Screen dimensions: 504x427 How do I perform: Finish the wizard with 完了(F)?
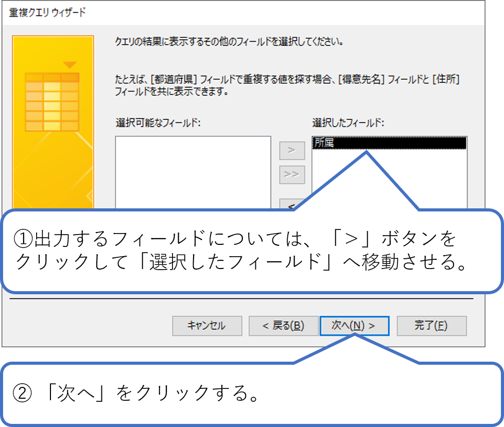click(x=431, y=326)
